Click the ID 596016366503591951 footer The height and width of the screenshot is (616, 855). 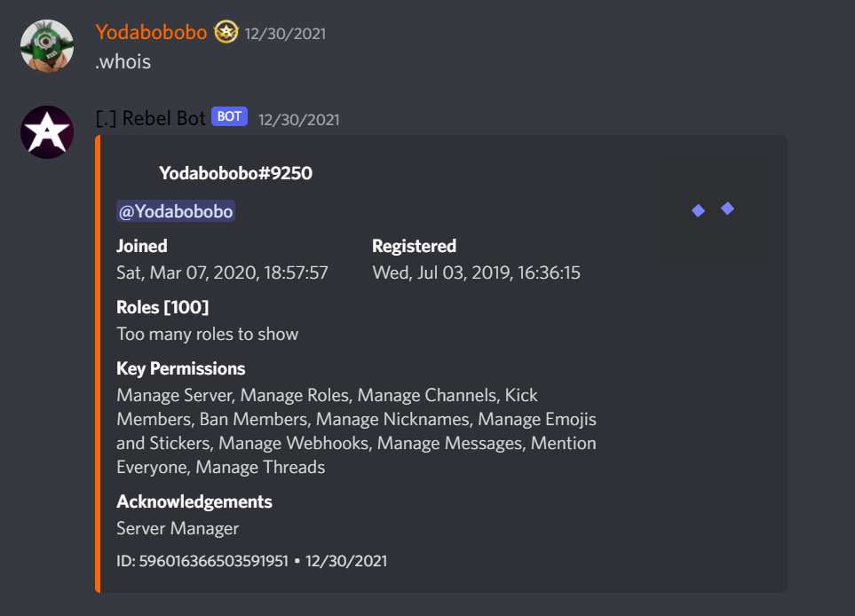pyautogui.click(x=202, y=561)
